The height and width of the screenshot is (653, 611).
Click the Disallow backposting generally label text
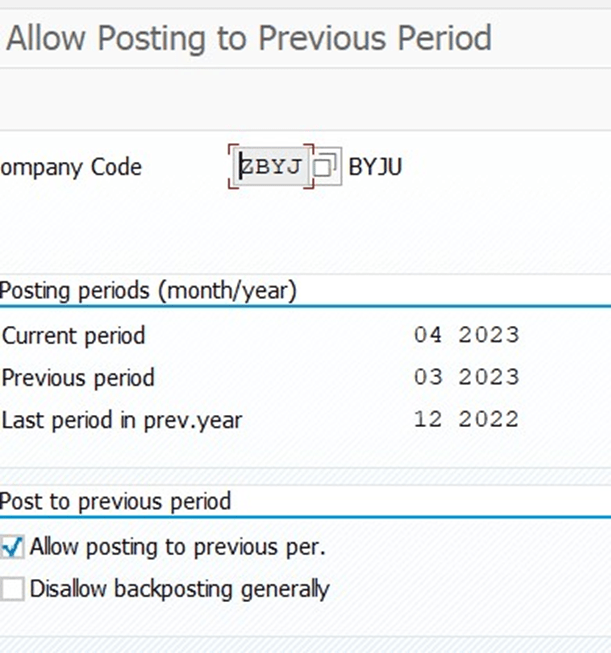(179, 589)
